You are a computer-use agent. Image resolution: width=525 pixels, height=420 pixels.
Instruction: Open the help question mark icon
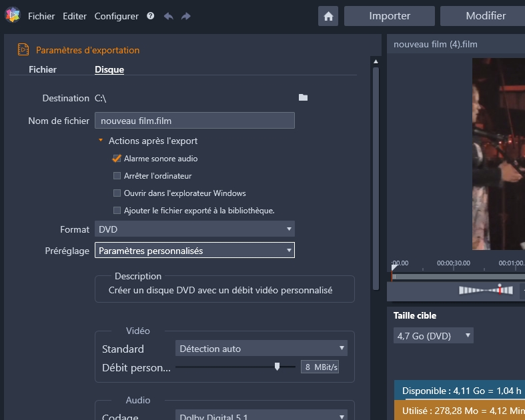point(150,16)
